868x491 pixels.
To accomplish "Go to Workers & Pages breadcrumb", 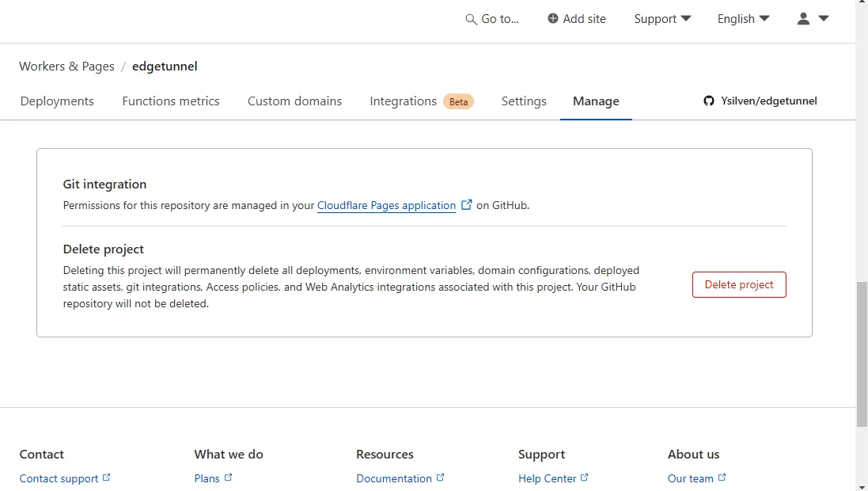I will click(x=66, y=67).
